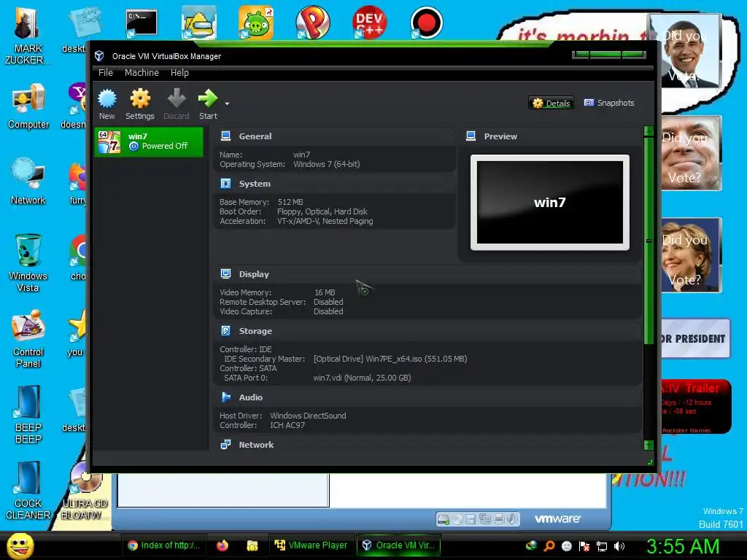Click the Firefox icon on the taskbar
Screen dimensions: 747x560
pyautogui.click(x=222, y=545)
